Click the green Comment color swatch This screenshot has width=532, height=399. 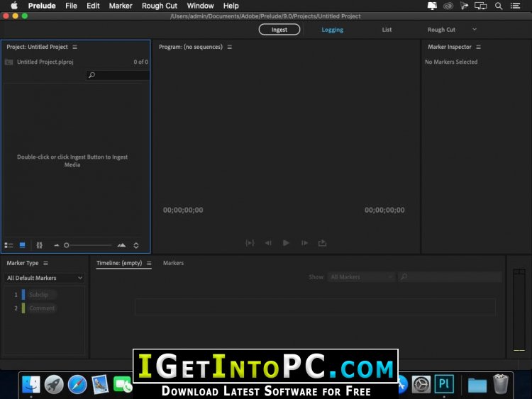click(x=23, y=308)
